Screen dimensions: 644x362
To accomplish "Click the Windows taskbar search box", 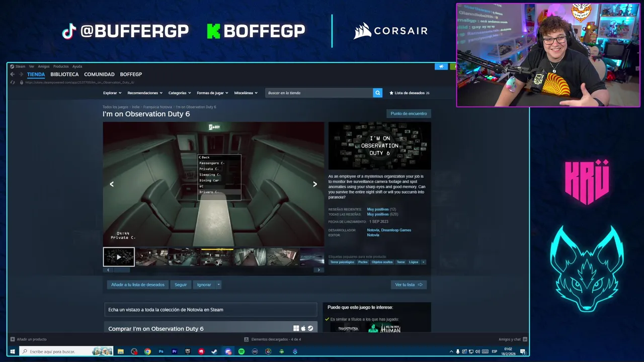I will coord(66,351).
